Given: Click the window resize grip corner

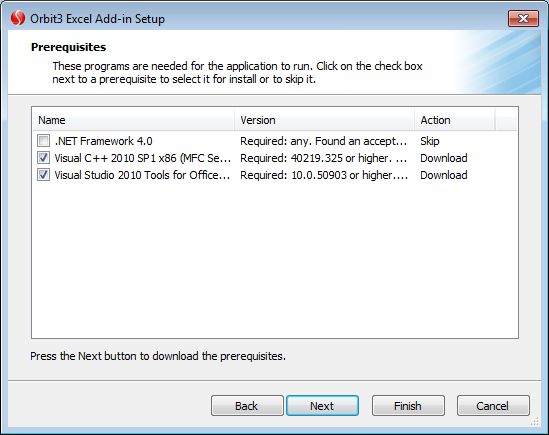Looking at the screenshot, I should coord(535,421).
